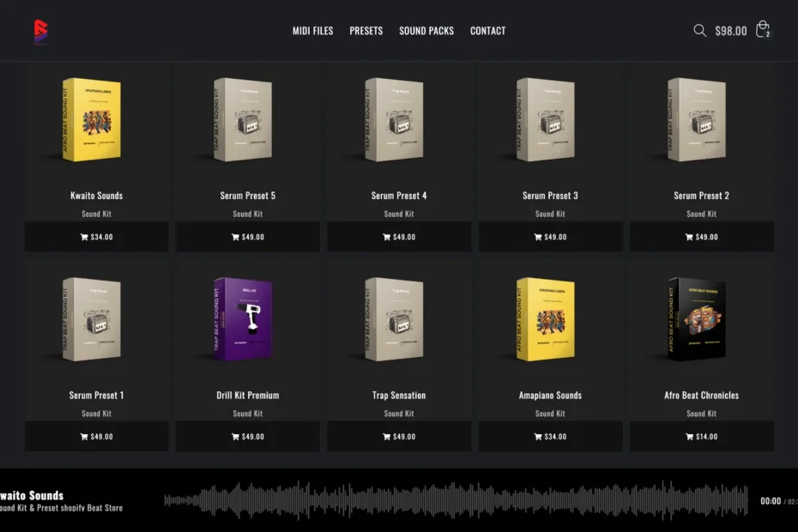Click the red store logo
Image resolution: width=798 pixels, height=532 pixels.
(41, 32)
